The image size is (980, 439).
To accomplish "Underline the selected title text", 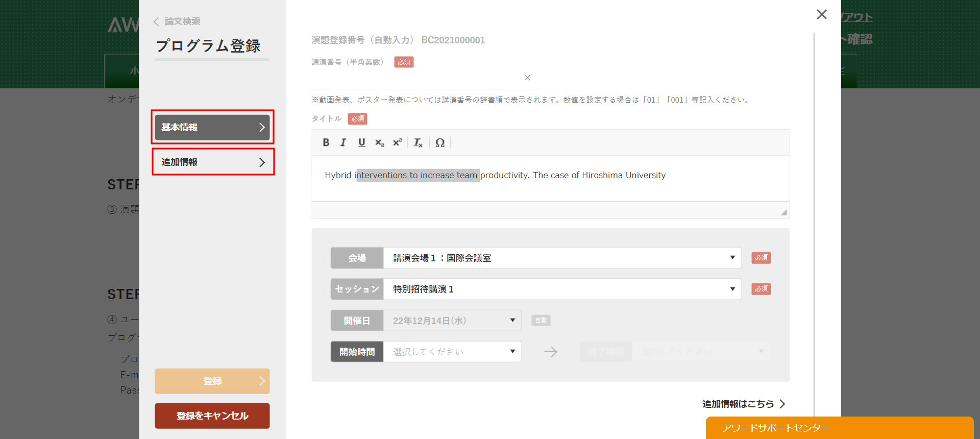I will [x=361, y=143].
